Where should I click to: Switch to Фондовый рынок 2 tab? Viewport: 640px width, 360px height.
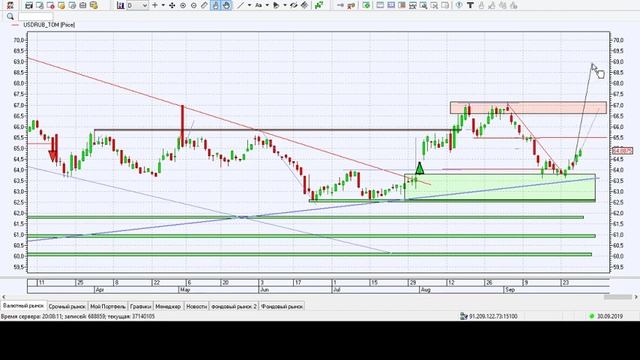[234, 306]
